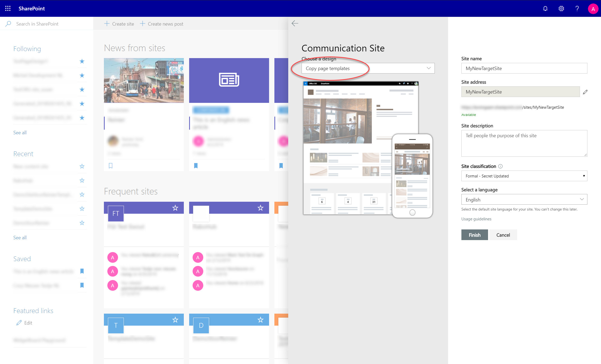The width and height of the screenshot is (601, 364).
Task: Open the Usage guidelines link
Action: point(476,219)
